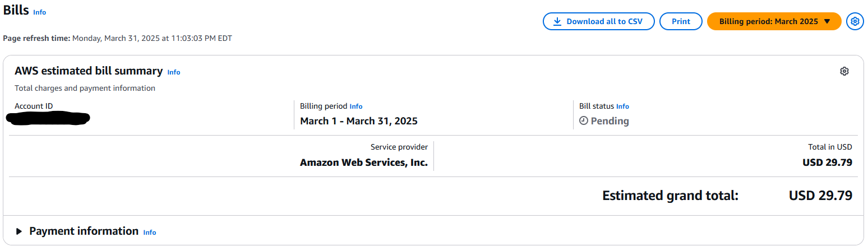Screen dimensions: 868x251
Task: Click the Amazon Web Services, Inc. provider name
Action: click(363, 162)
